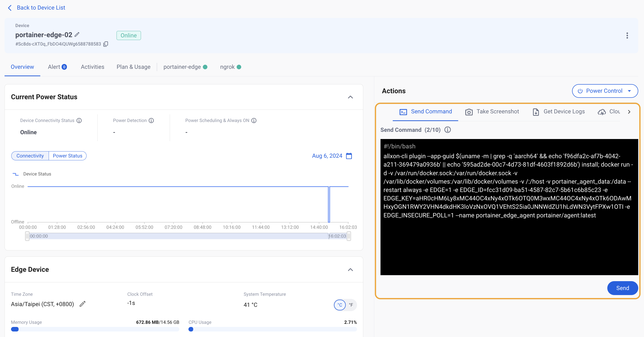Open the three-dot device options menu
Screen dimensions: 644x337
pos(627,35)
